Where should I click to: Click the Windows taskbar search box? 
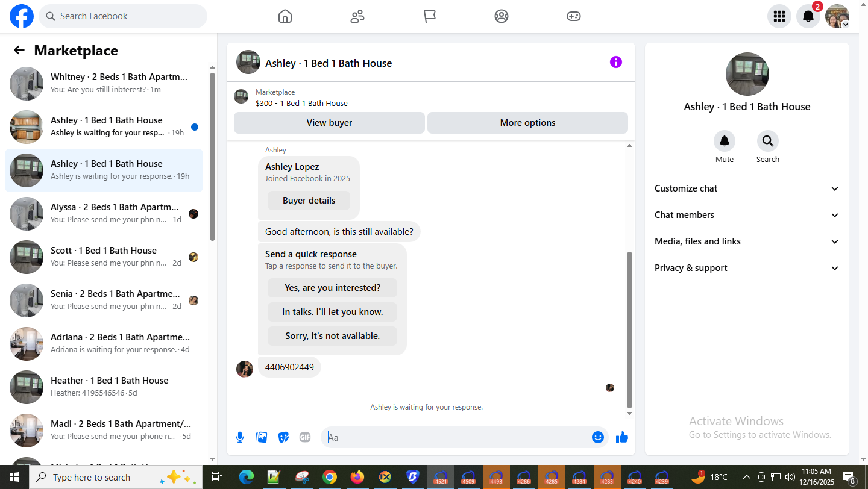pyautogui.click(x=116, y=477)
